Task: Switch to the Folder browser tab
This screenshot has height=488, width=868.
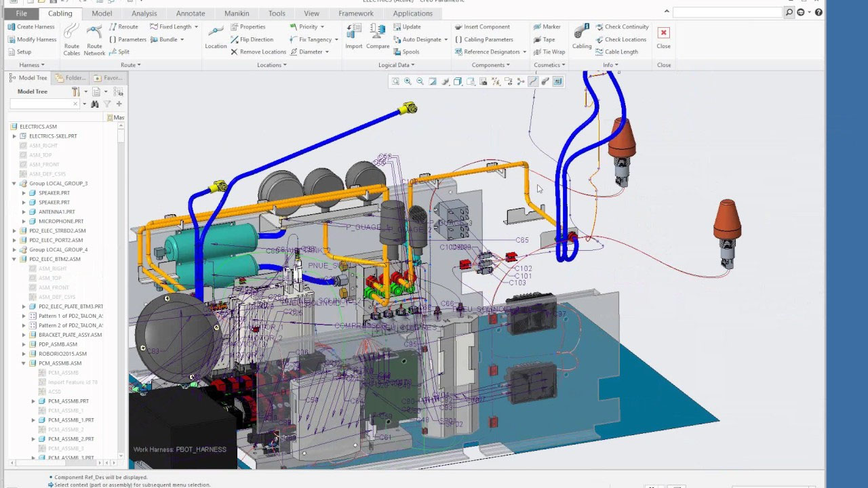Action: [x=71, y=78]
